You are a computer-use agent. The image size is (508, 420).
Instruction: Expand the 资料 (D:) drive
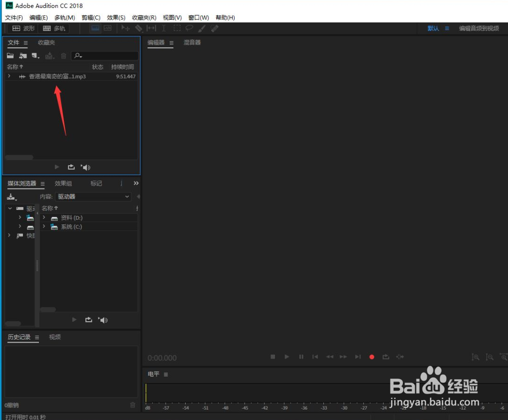tap(44, 217)
